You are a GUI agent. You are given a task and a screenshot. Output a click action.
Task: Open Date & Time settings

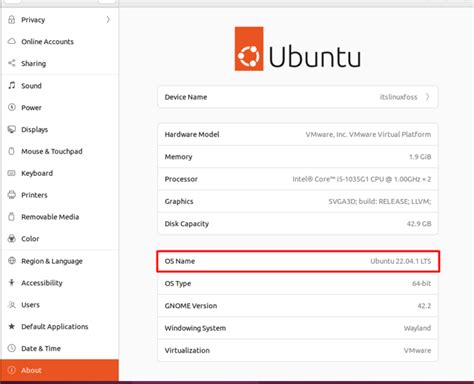pyautogui.click(x=59, y=348)
